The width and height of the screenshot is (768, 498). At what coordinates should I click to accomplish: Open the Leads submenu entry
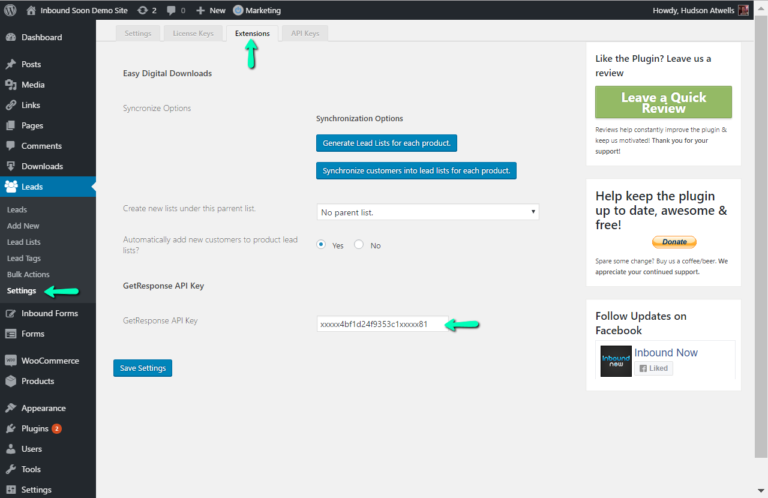tap(17, 210)
